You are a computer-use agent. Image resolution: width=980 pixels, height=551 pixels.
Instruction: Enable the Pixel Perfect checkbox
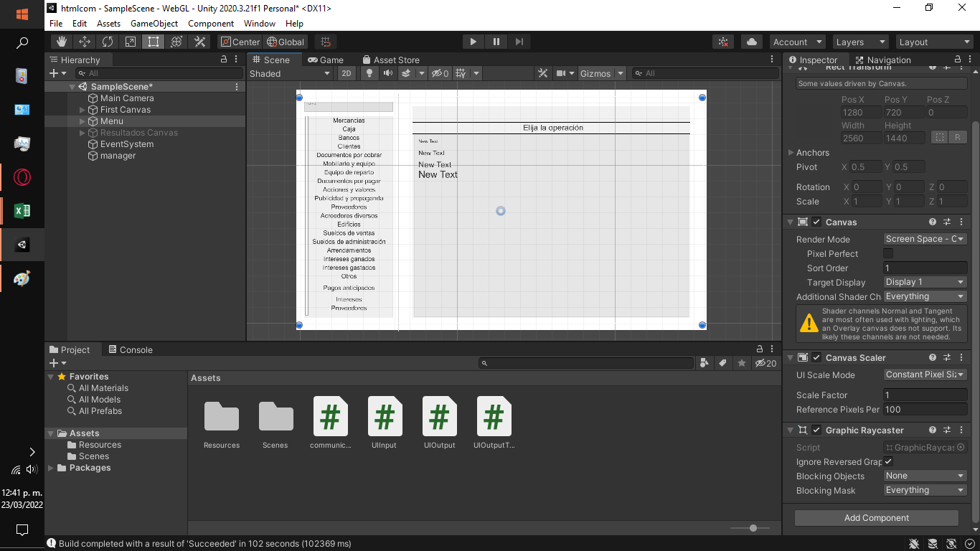pos(888,253)
